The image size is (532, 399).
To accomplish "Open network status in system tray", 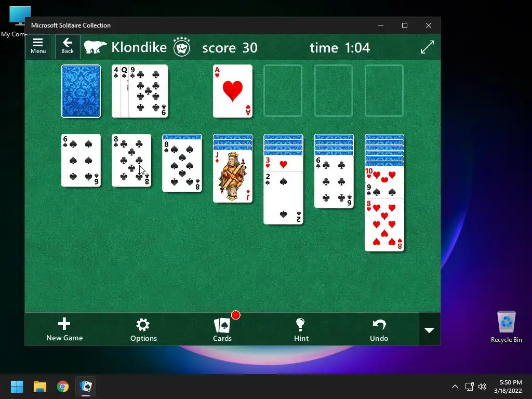I will [x=469, y=387].
